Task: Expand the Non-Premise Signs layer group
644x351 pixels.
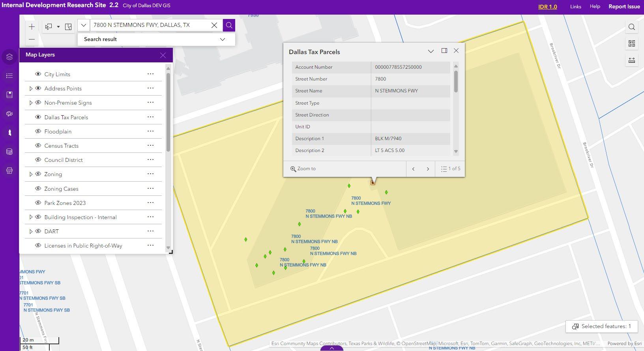Action: click(x=31, y=103)
